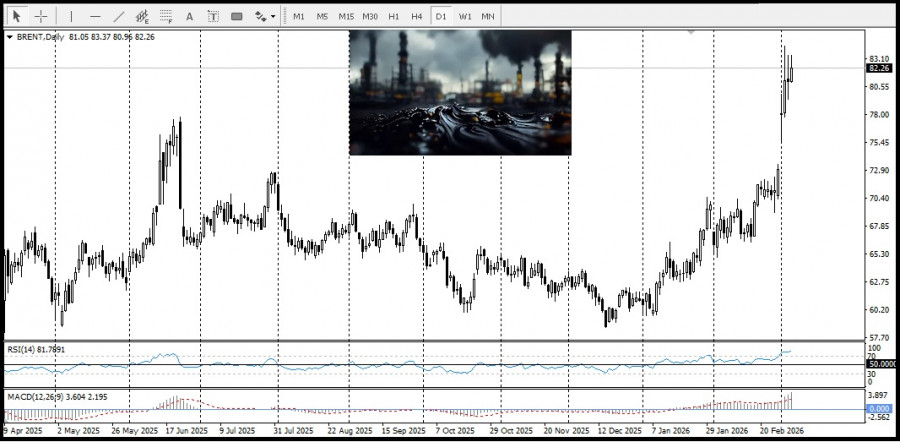Expand the BRENT,Daily chart title triangle
This screenshot has width=900, height=442.
[x=10, y=37]
